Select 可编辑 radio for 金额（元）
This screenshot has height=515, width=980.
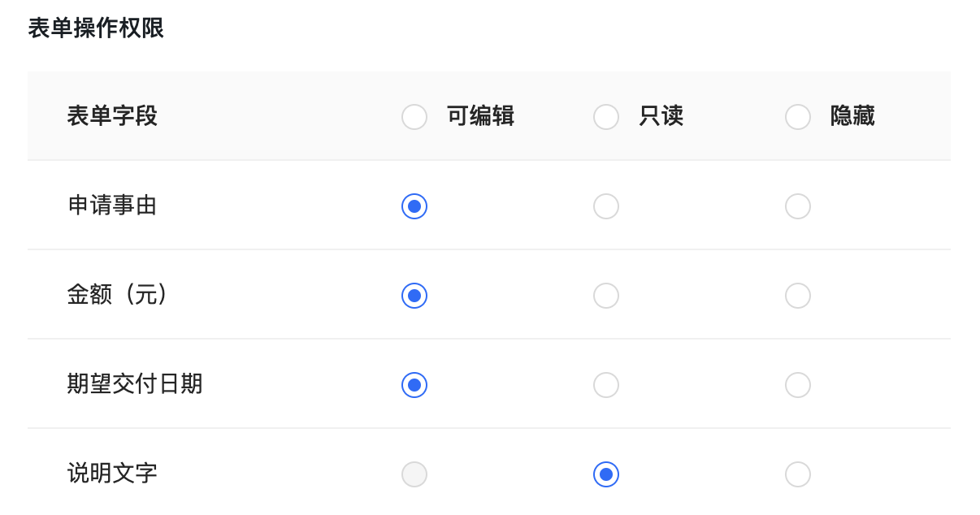pos(414,296)
